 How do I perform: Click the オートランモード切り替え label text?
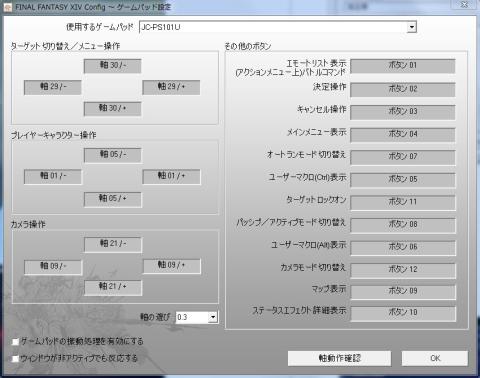(306, 155)
